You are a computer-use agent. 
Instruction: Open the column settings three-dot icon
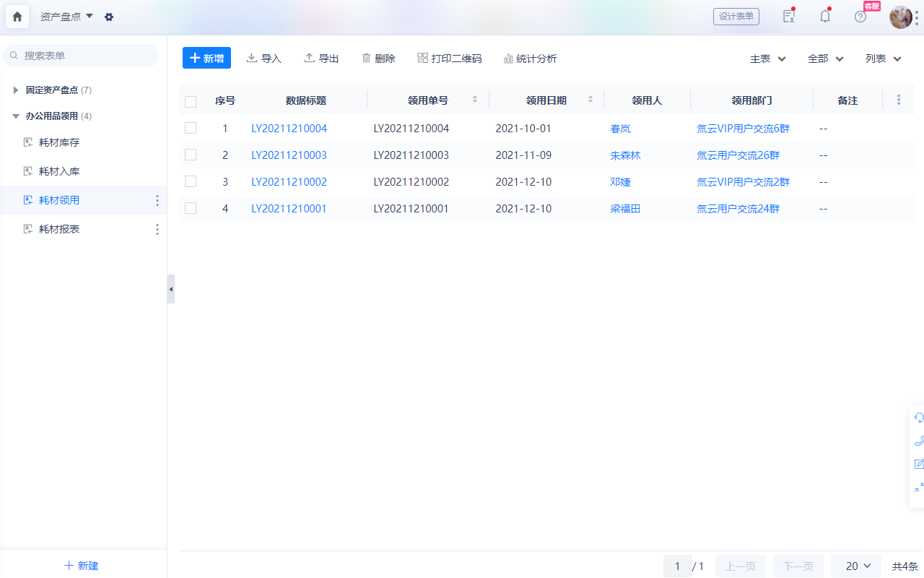click(899, 100)
